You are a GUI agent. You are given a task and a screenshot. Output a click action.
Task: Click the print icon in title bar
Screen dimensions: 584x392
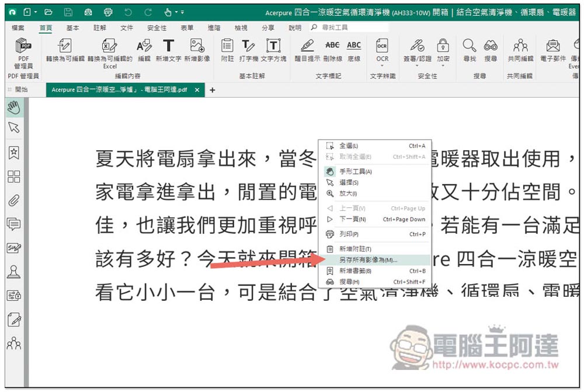coord(108,12)
